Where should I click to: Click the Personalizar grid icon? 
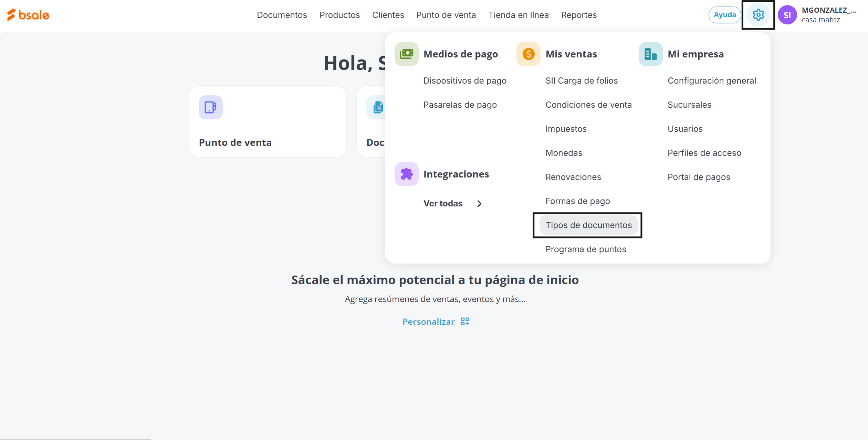(x=465, y=321)
